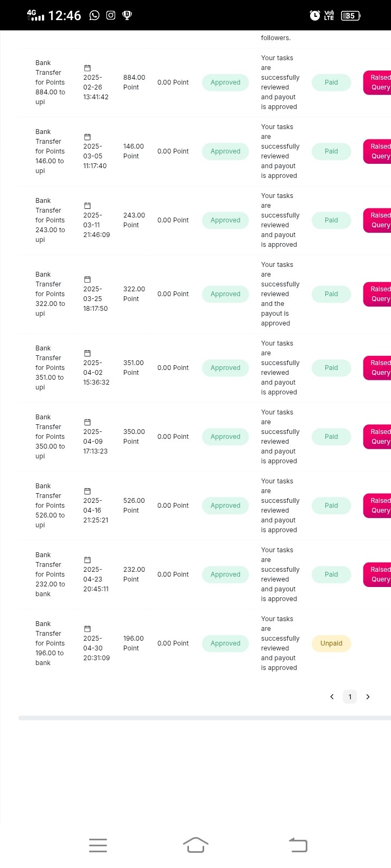The image size is (391, 868).
Task: Tap the Android back navigation icon
Action: pyautogui.click(x=298, y=845)
